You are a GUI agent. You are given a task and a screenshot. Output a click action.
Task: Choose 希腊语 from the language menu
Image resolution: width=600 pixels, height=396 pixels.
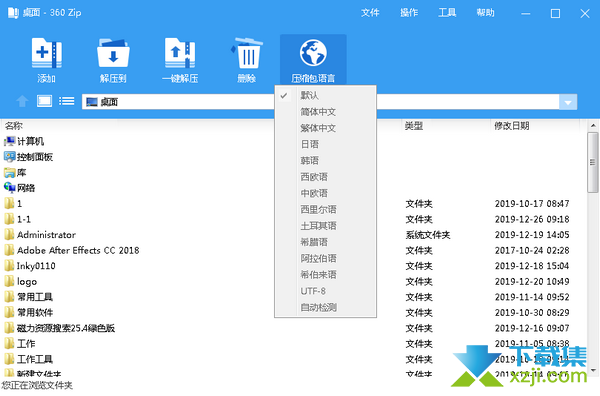point(326,242)
